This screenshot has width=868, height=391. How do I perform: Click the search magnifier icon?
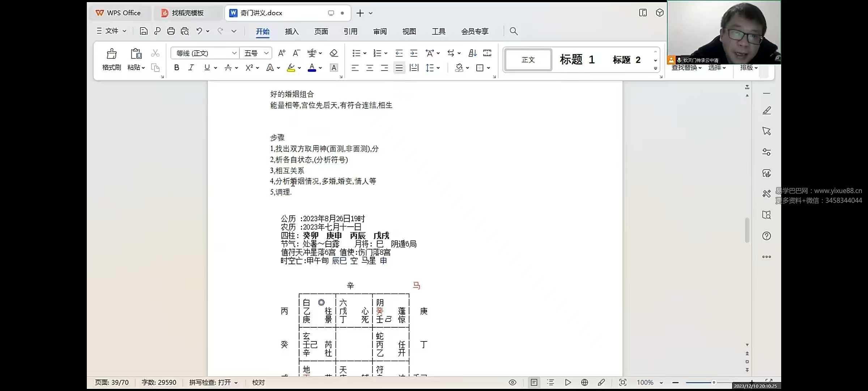514,31
